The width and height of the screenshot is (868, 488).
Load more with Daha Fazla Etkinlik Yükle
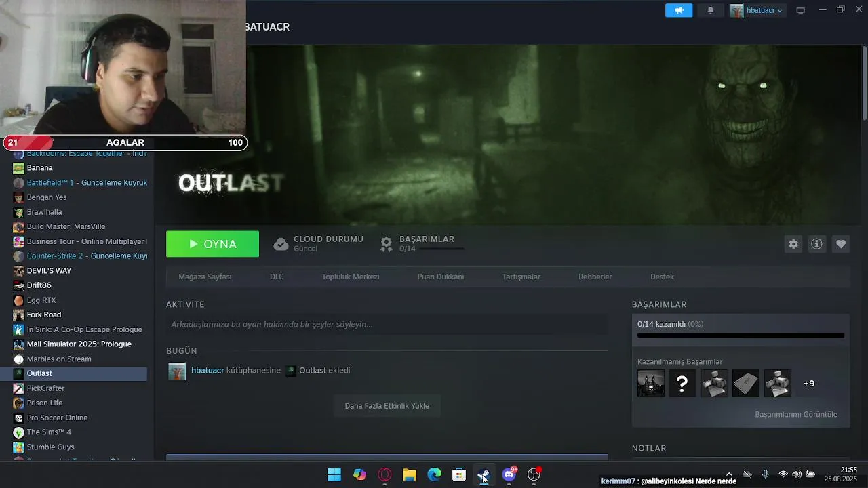[x=387, y=406]
